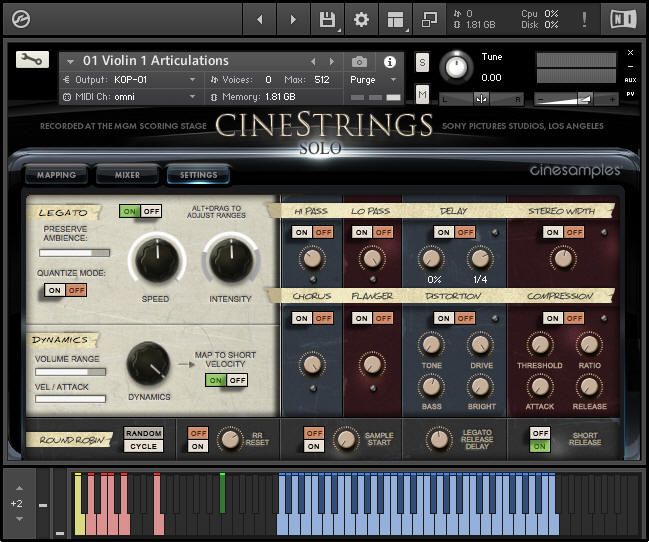Select next instrument arrow in header

(x=332, y=62)
